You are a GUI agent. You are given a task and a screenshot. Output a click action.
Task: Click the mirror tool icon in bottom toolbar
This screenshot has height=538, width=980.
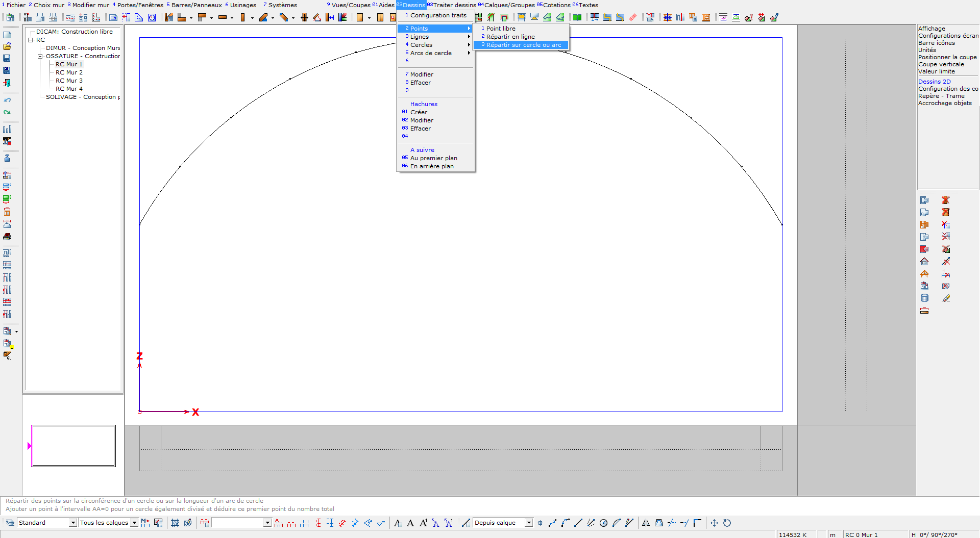[646, 523]
